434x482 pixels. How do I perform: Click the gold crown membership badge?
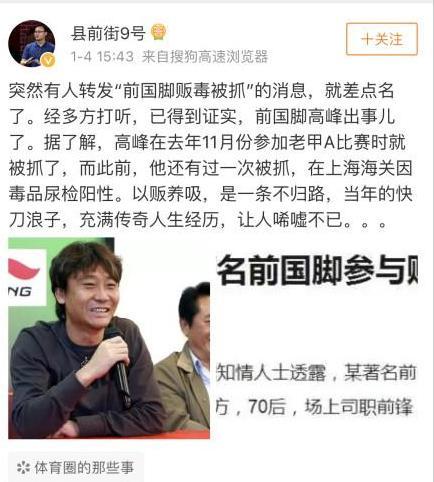[x=158, y=32]
